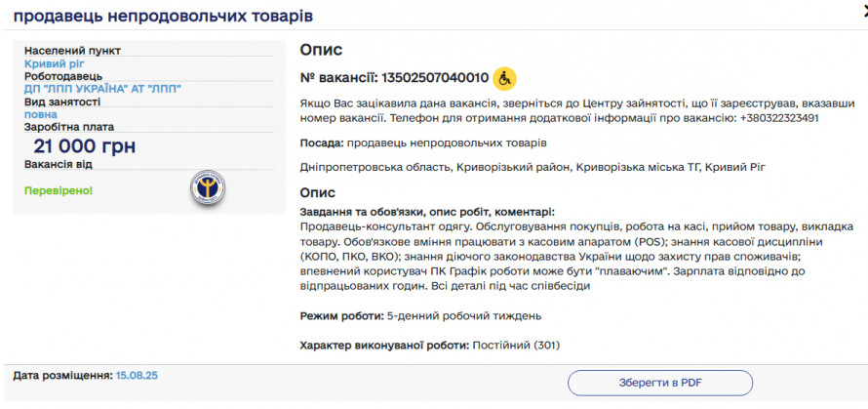Click the Заробітна плата field label

(x=69, y=127)
